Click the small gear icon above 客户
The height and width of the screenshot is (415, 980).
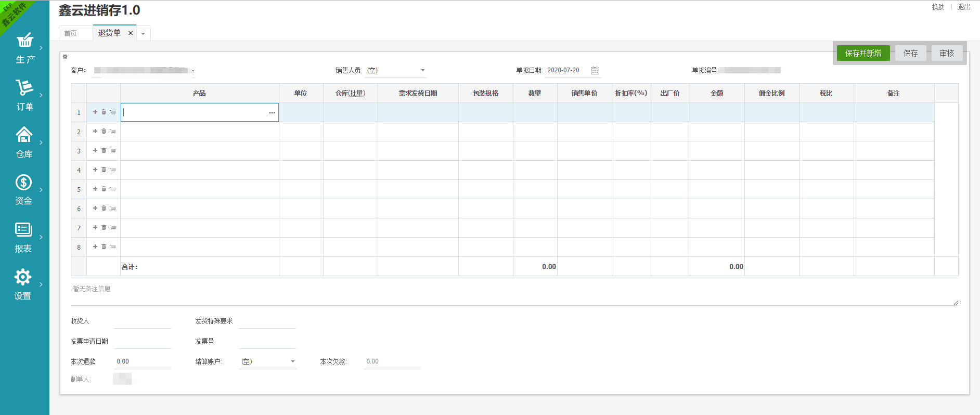[x=65, y=57]
